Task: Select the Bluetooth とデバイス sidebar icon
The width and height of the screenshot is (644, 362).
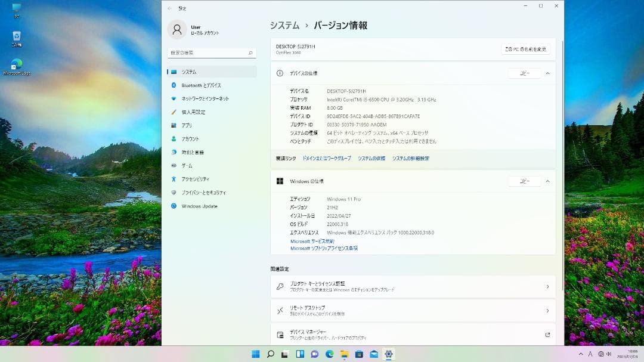Action: coord(172,85)
